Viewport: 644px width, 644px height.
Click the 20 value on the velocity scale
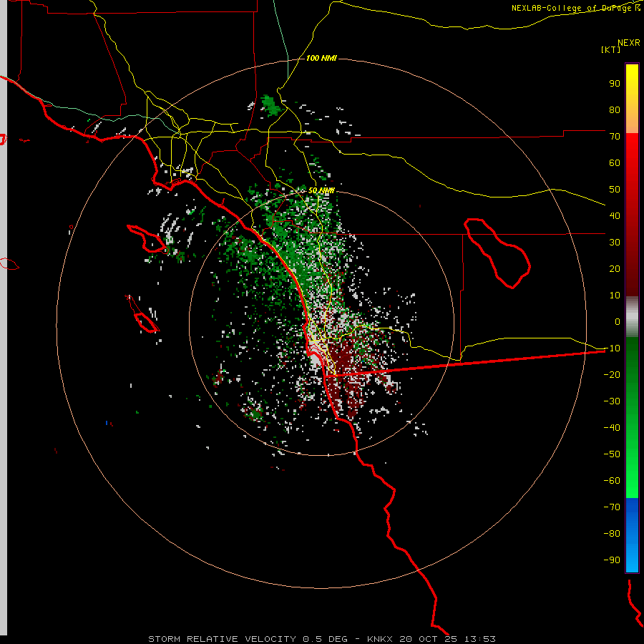(615, 268)
